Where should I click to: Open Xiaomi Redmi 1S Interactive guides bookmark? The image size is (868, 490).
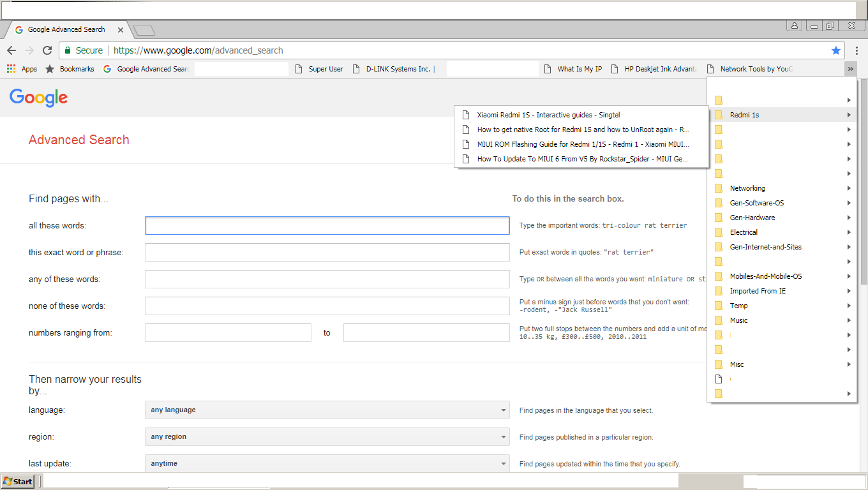[581, 115]
